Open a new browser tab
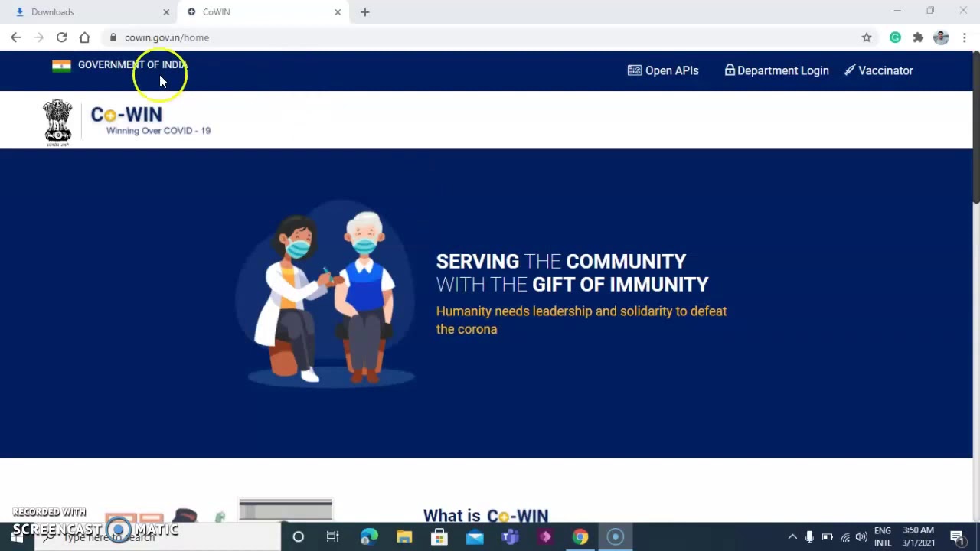This screenshot has height=551, width=980. tap(365, 12)
